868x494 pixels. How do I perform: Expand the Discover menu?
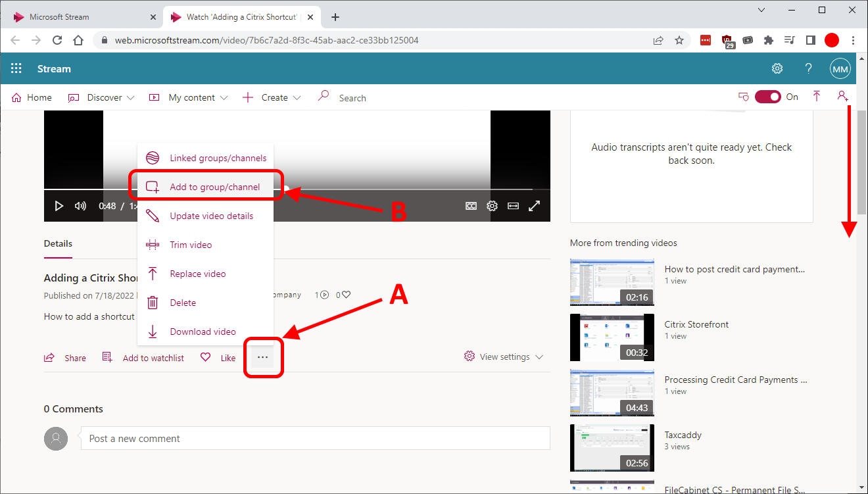point(101,97)
